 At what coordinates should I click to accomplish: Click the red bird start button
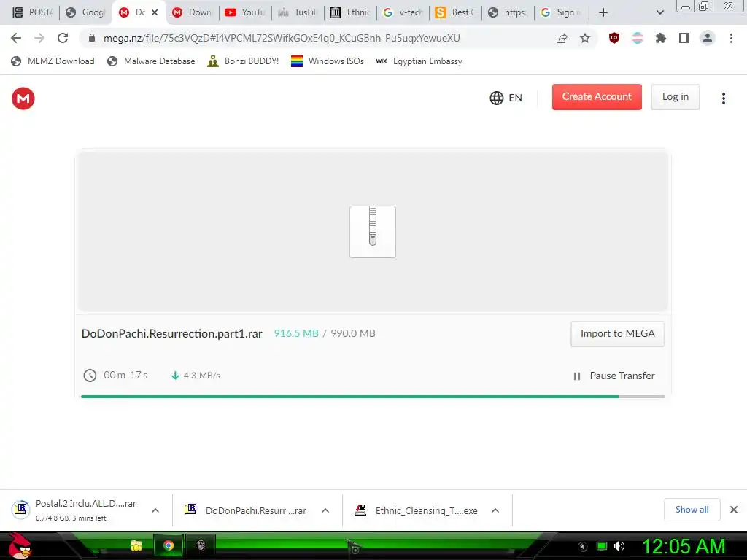(20, 545)
